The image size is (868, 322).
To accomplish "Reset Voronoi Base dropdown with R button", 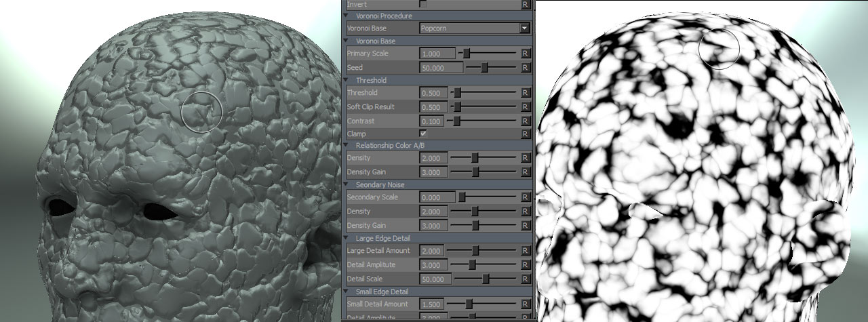I will pyautogui.click(x=525, y=28).
